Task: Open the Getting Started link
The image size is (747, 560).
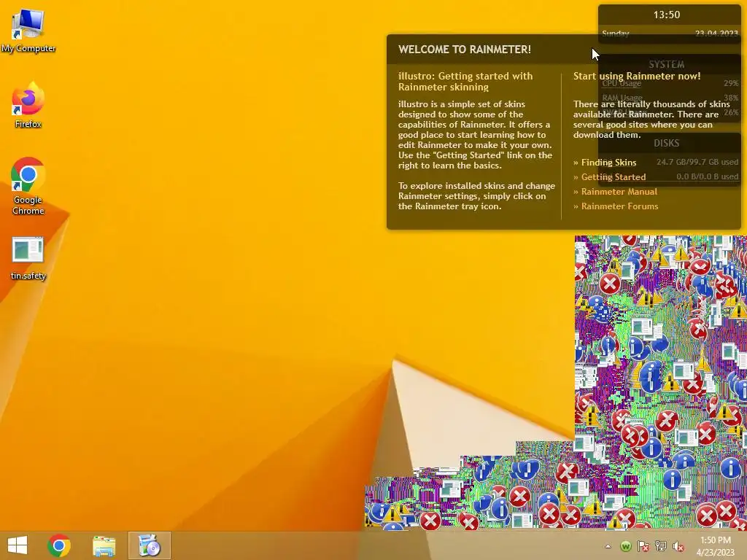Action: 613,177
